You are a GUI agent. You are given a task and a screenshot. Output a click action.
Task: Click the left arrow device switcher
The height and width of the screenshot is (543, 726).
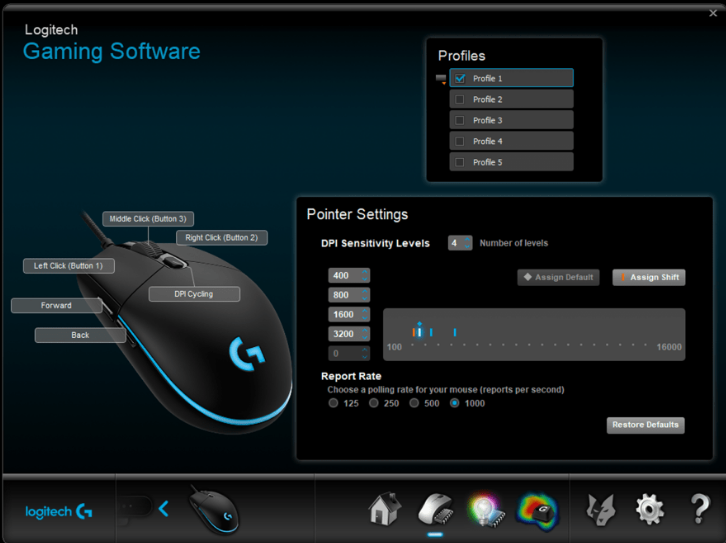click(163, 509)
